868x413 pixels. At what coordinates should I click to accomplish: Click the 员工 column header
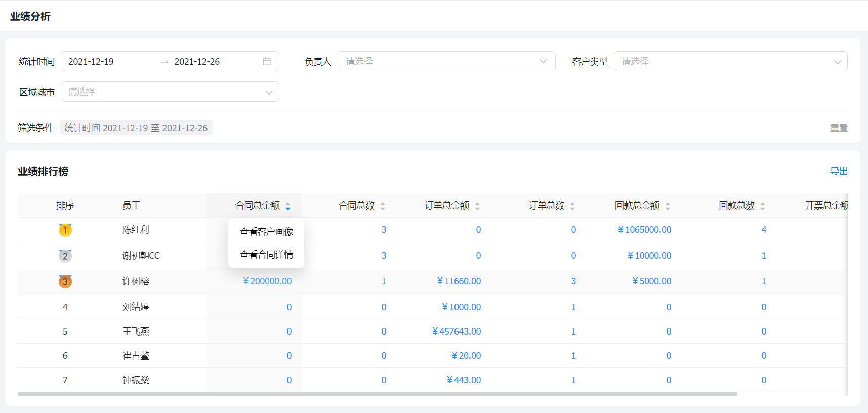tap(131, 205)
